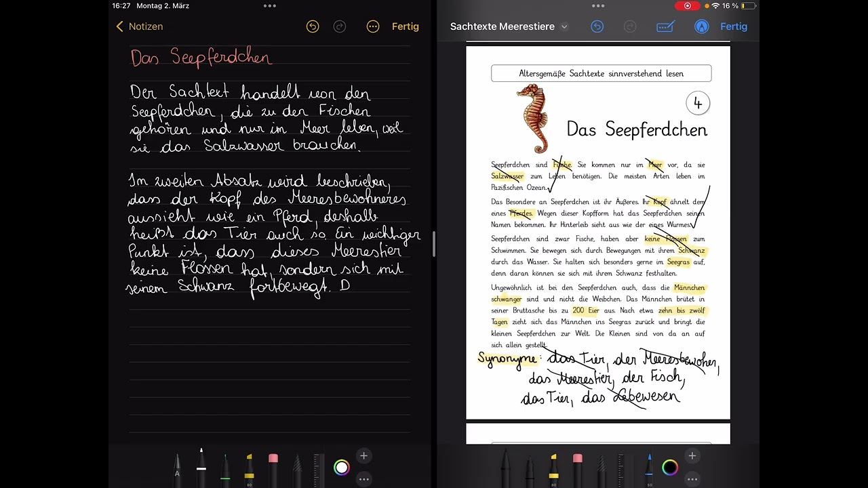Open the form fill signature tool

point(665,26)
